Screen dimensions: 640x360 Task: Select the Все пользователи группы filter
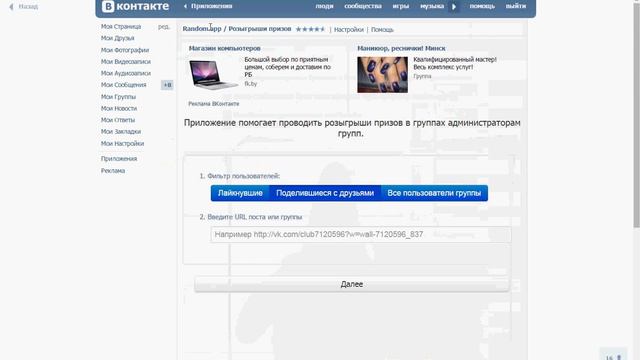pos(434,193)
